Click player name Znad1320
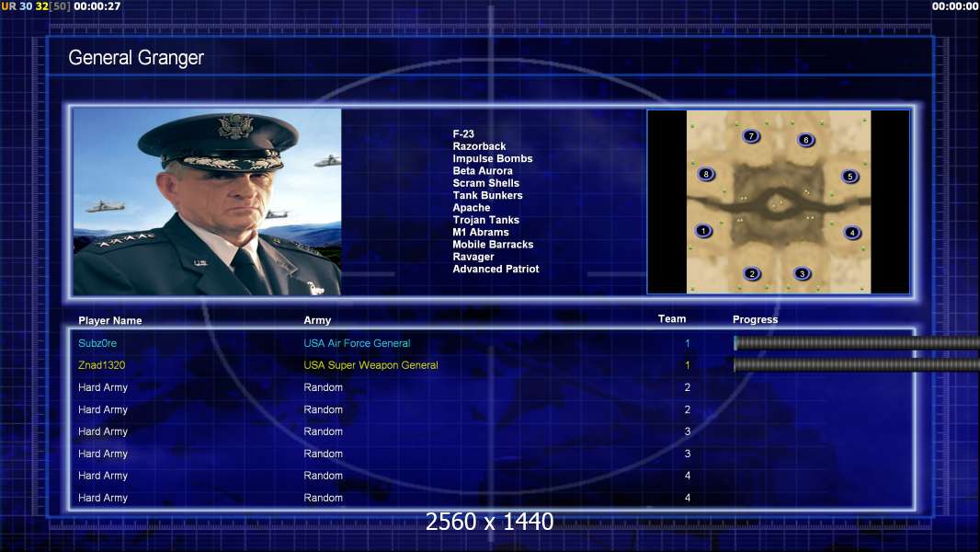Screen dimensions: 980x552 point(101,365)
